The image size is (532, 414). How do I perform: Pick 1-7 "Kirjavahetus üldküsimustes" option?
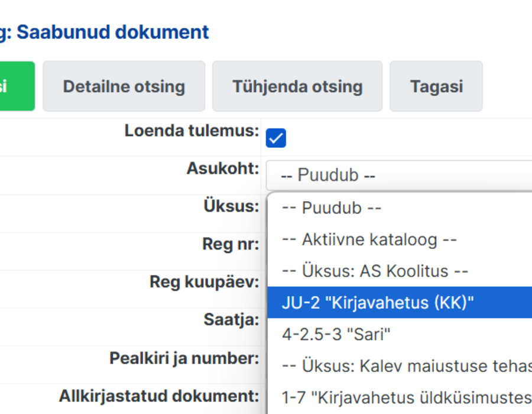(400, 397)
